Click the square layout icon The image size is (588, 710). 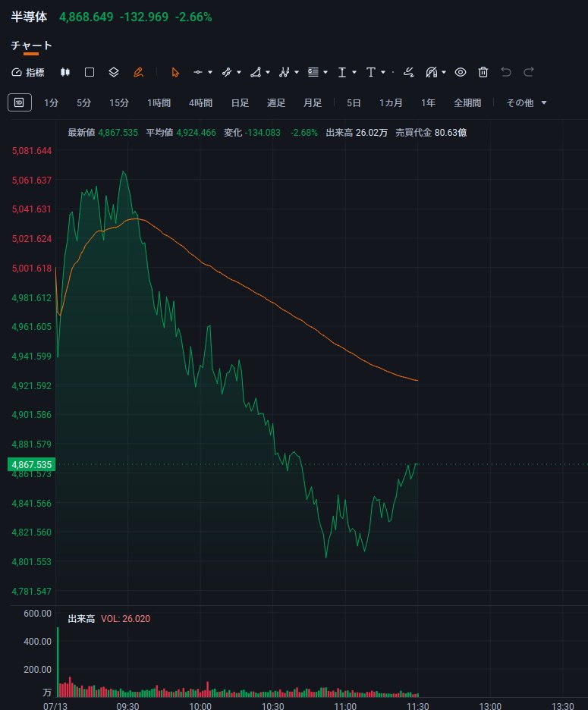[90, 72]
